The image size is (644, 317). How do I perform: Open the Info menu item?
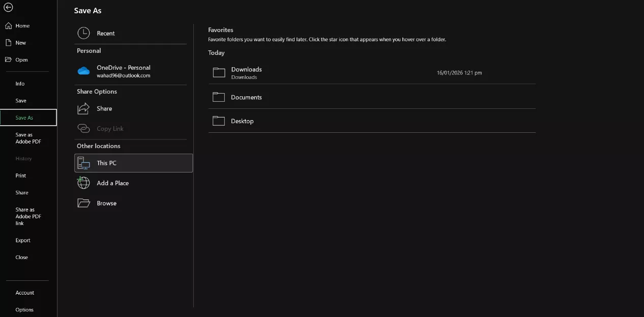20,83
